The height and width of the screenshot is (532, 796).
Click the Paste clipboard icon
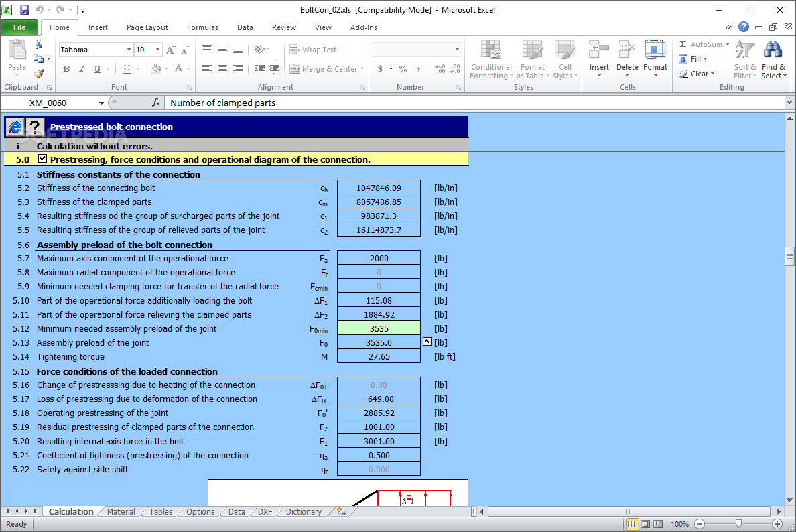[17, 51]
